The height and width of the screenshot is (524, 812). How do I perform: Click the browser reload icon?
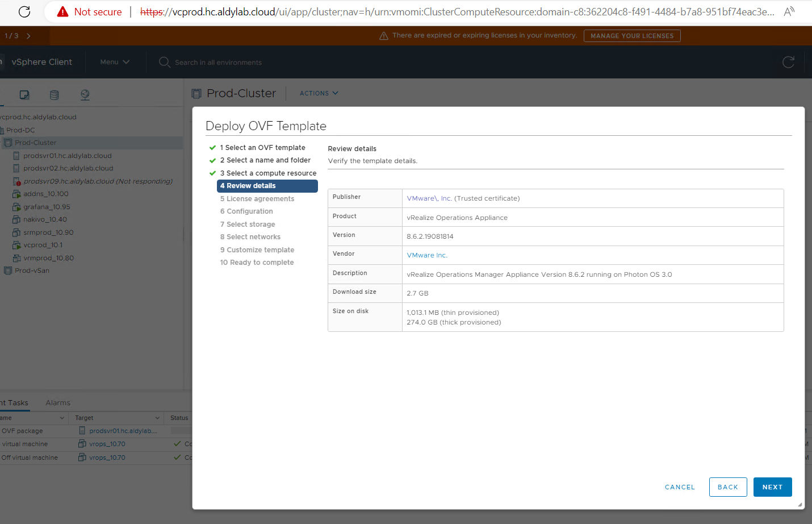pyautogui.click(x=24, y=11)
